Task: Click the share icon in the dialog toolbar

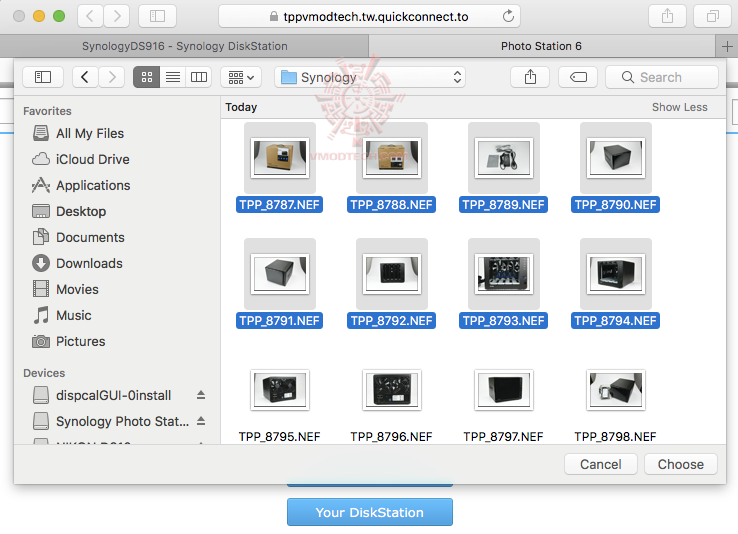Action: pos(530,77)
